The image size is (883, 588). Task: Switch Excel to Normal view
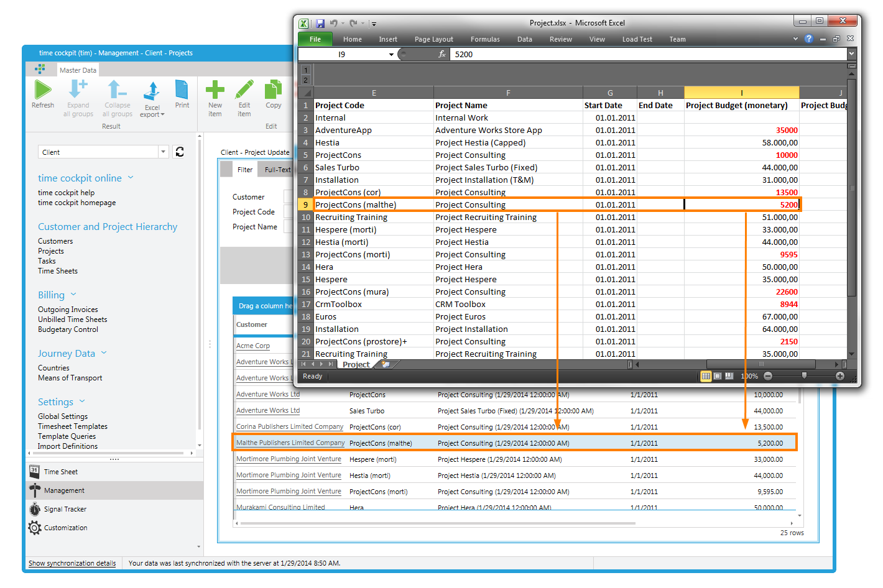[706, 376]
